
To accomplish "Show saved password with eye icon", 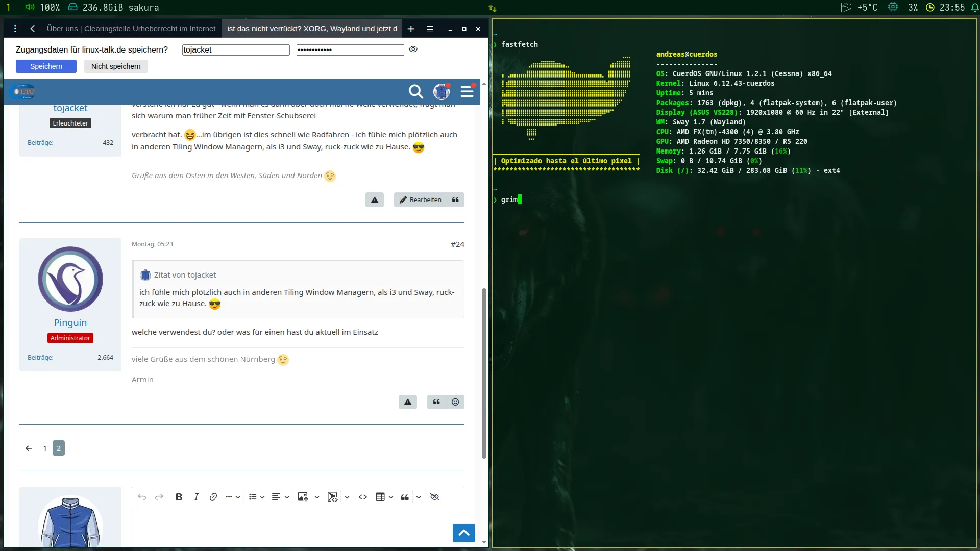I will point(413,49).
